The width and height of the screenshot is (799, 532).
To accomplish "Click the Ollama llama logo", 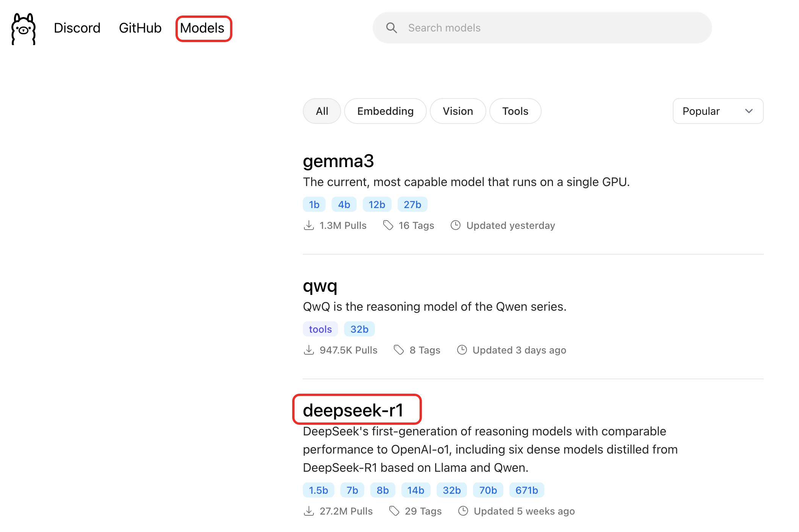I will coord(23,29).
